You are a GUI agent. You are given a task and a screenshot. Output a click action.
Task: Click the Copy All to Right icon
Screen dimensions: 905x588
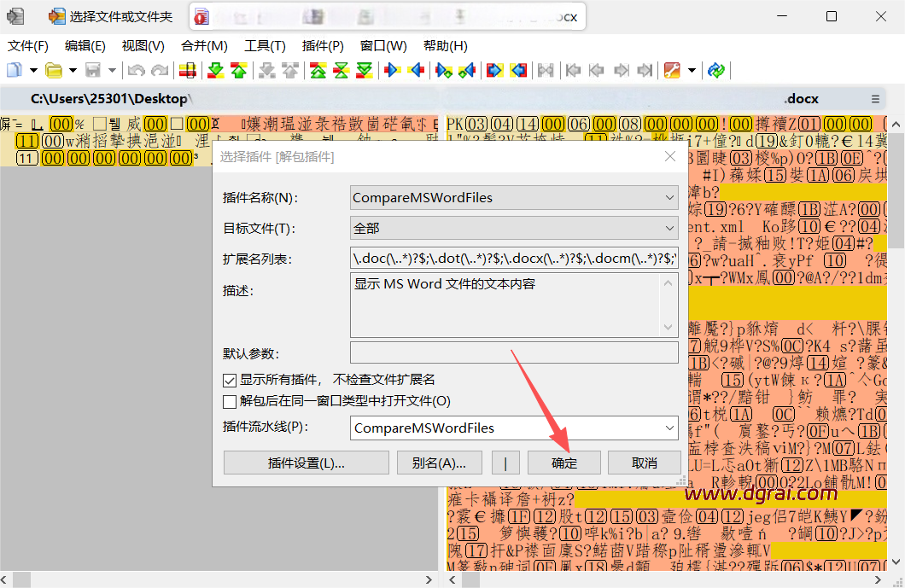click(494, 70)
